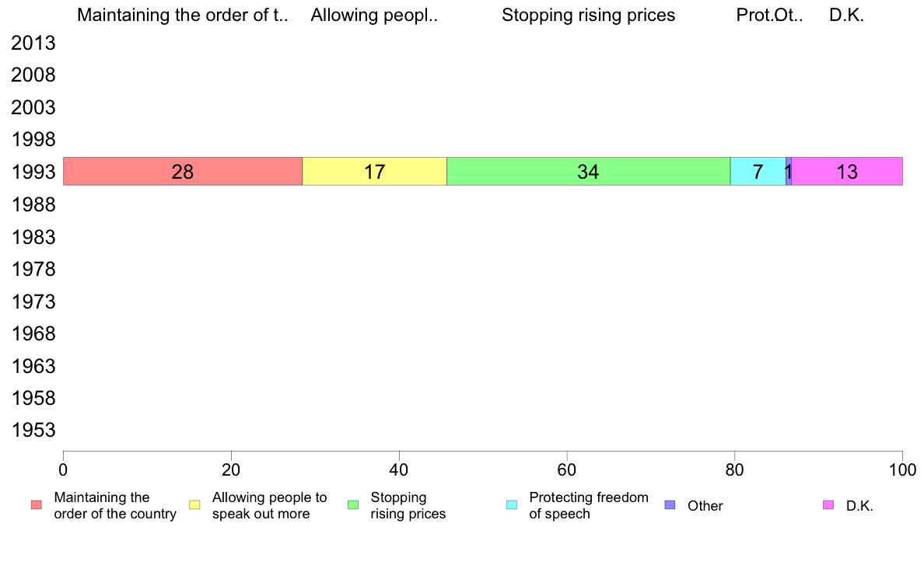
Task: Click the 2013 year label
Action: pos(33,43)
